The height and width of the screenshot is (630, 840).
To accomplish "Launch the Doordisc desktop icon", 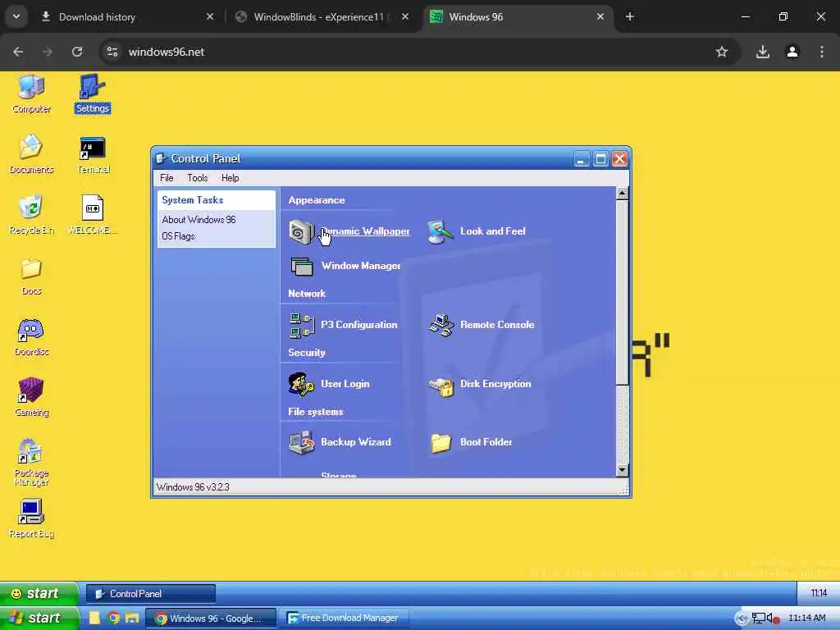I will click(31, 336).
